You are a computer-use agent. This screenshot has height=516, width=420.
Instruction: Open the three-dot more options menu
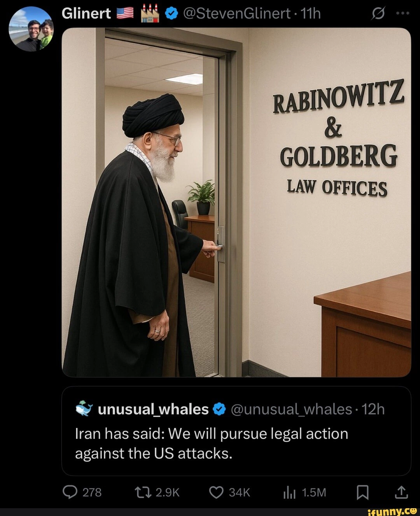(x=402, y=13)
